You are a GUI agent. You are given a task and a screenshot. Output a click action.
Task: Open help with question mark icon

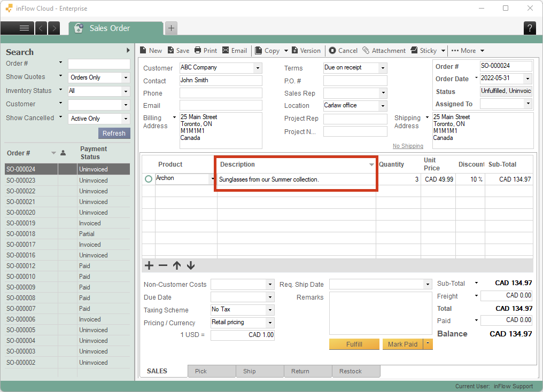[529, 28]
